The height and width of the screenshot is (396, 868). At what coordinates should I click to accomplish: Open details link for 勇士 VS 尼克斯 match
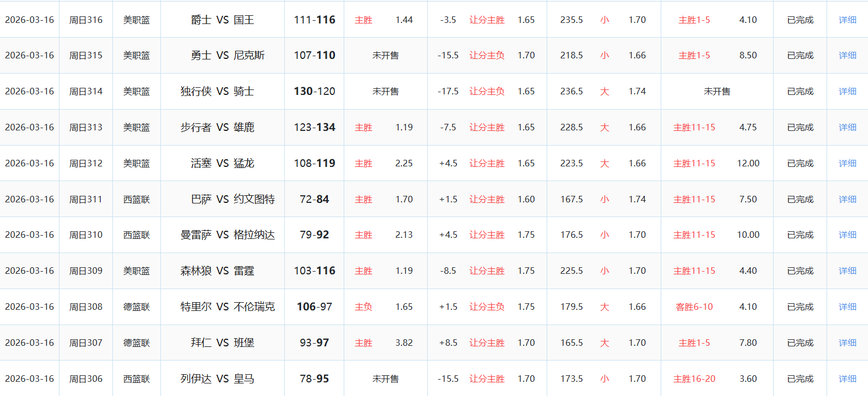[847, 55]
